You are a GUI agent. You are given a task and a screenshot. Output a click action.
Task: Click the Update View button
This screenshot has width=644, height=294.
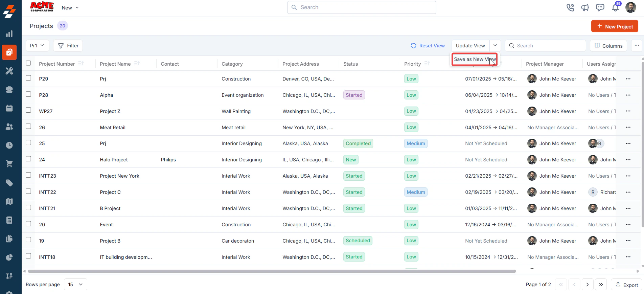[x=470, y=46]
